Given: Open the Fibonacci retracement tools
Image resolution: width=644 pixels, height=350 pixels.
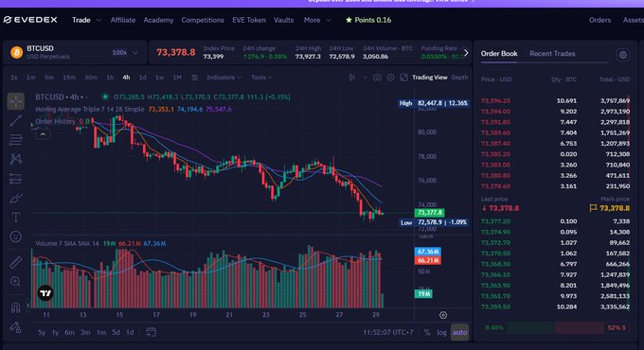Looking at the screenshot, I should (15, 139).
